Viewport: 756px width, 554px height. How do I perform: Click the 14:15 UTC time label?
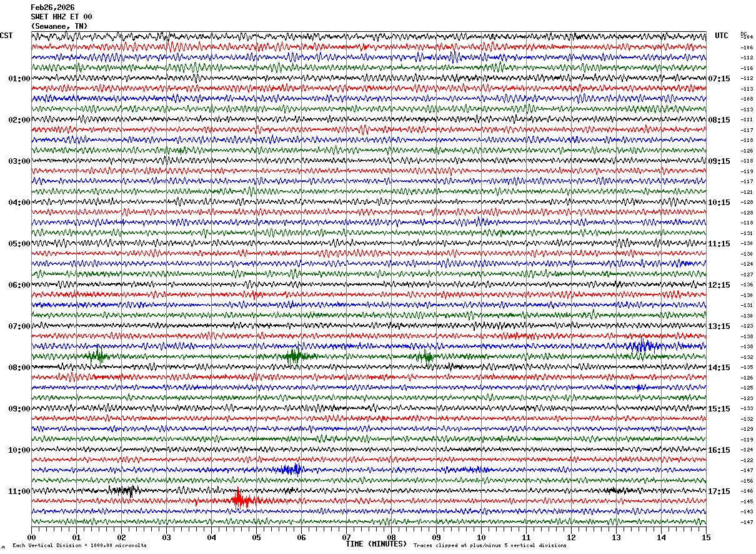[x=719, y=368]
